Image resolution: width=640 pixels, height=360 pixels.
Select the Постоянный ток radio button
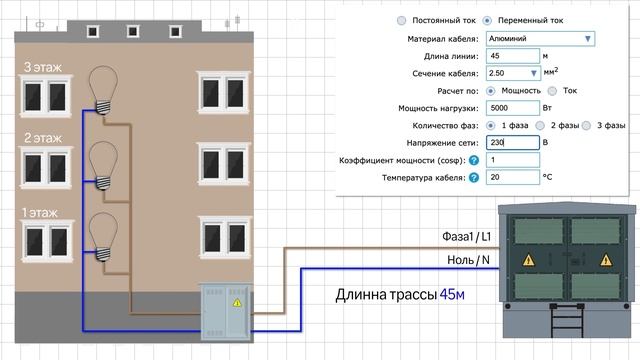[x=401, y=20]
